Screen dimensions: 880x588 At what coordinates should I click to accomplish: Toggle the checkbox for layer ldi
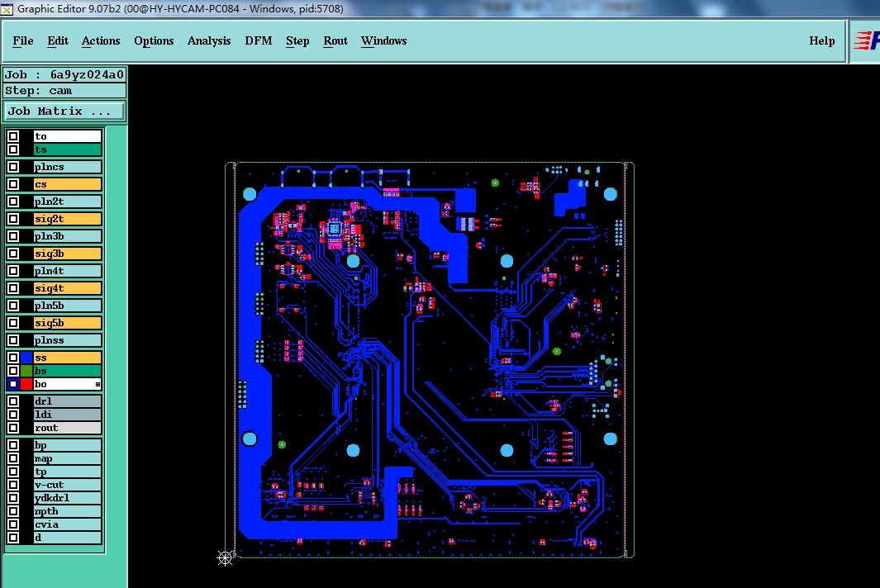[x=13, y=415]
